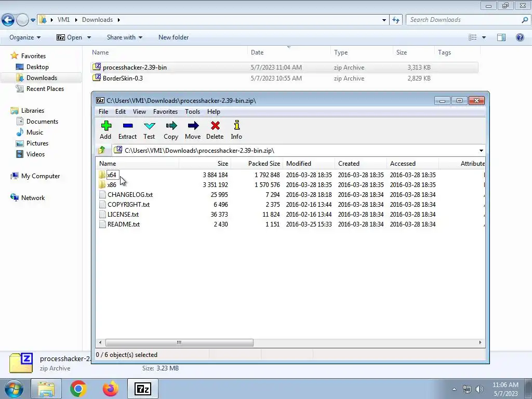
Task: Open the dropdown arrow next to Open
Action: [x=89, y=37]
